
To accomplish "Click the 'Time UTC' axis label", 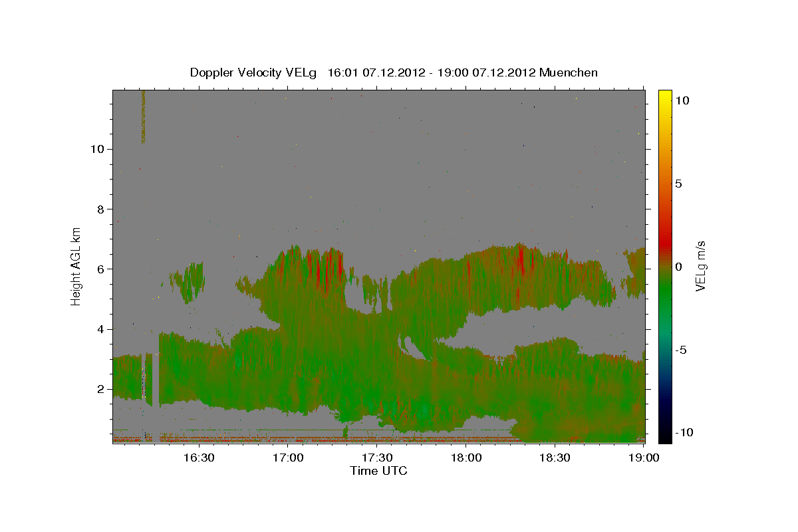I will [378, 471].
